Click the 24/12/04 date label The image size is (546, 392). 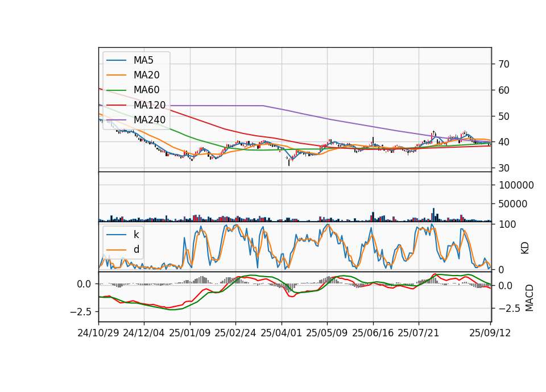pos(144,333)
